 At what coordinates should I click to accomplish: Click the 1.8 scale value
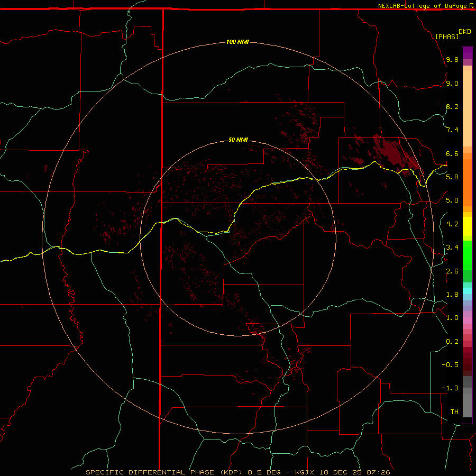(x=452, y=294)
